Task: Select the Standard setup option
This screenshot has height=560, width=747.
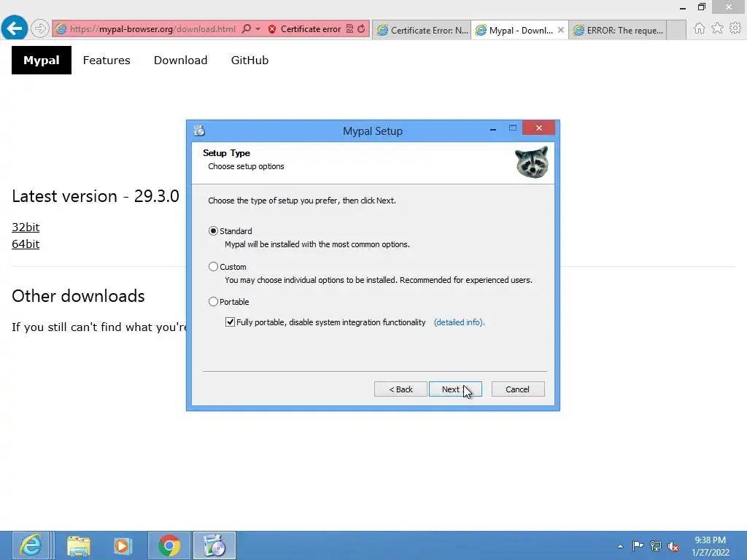Action: (x=231, y=231)
